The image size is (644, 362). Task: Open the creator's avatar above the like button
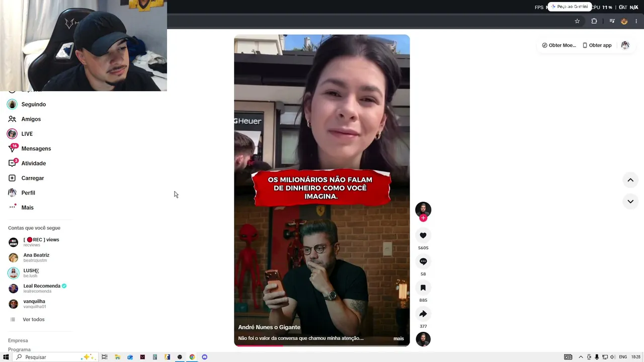(x=423, y=209)
